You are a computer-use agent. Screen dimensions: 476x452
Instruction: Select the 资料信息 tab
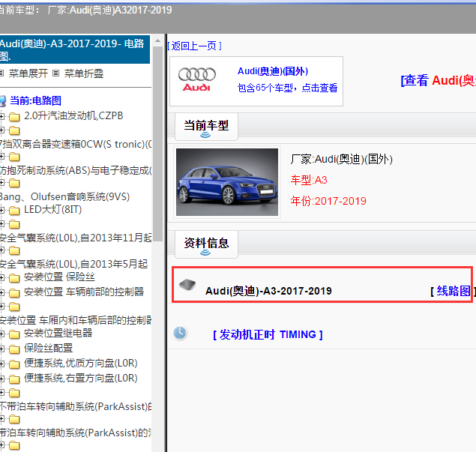pos(206,244)
